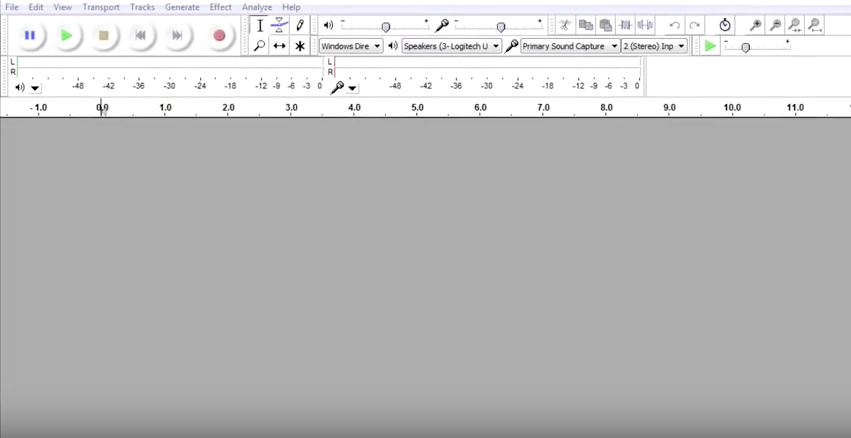Adjust the input volume slider

500,27
